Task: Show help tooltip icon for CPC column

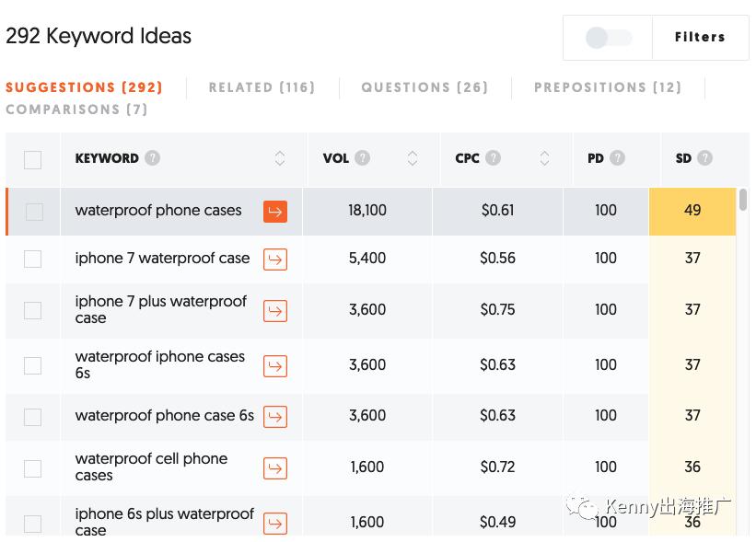Action: click(x=494, y=158)
